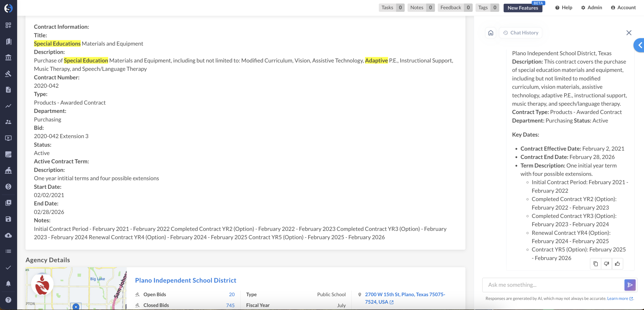Open the dashboard grid icon in sidebar
The image size is (644, 310).
point(8,25)
